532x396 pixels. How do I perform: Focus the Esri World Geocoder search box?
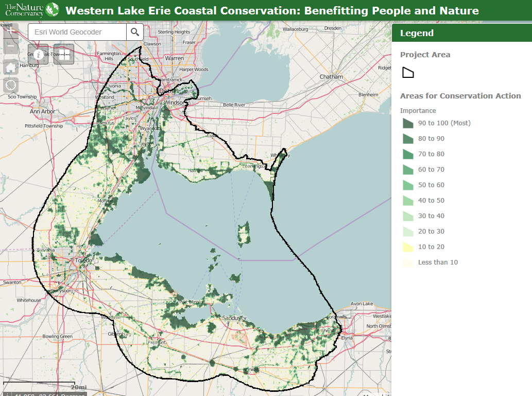tap(77, 32)
